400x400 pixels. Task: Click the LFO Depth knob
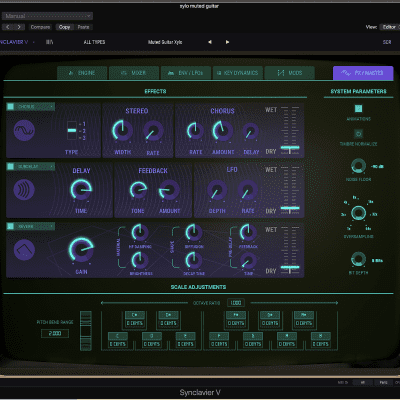(217, 190)
